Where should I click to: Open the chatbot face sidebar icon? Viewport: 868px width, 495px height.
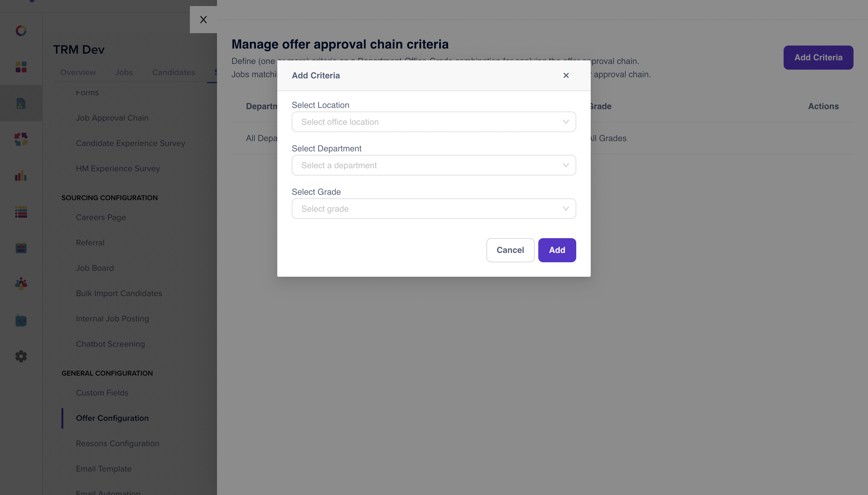click(21, 320)
